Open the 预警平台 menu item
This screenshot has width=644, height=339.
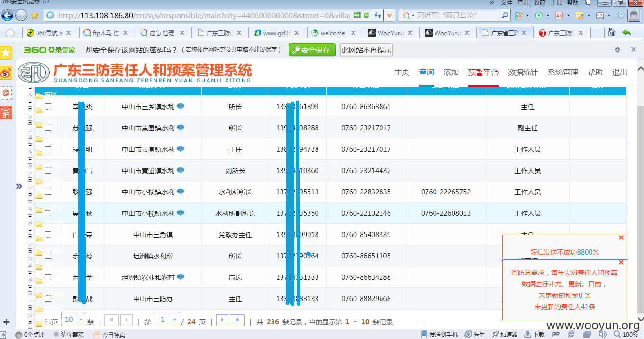click(x=483, y=73)
